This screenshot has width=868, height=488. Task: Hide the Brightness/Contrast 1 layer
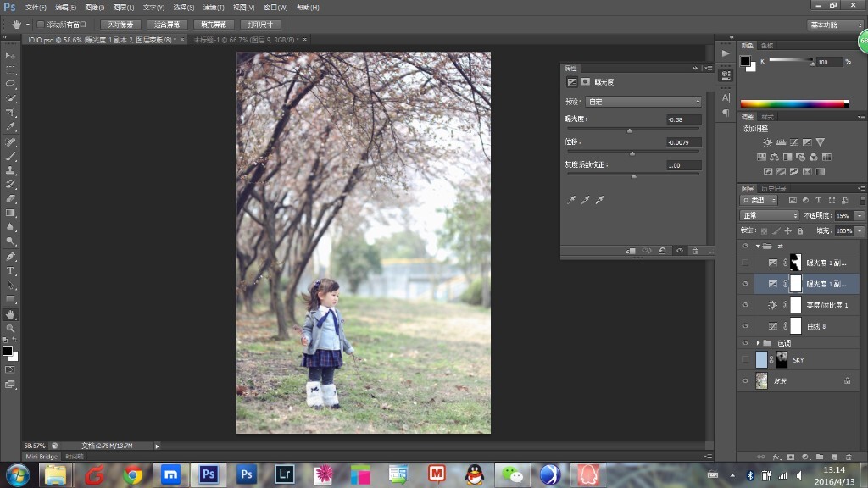click(x=745, y=305)
